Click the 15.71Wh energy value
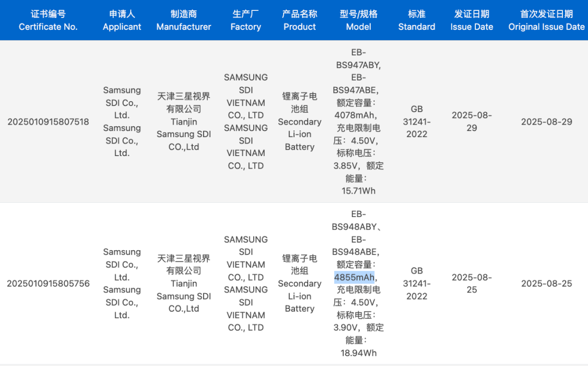588x366 pixels. [358, 191]
